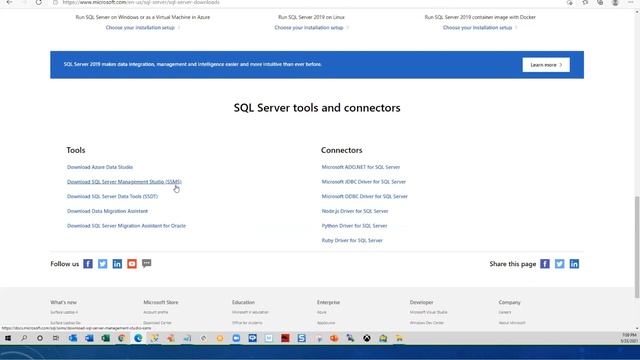The image size is (640, 360).
Task: Open Careers link under Company footer
Action: [x=505, y=312]
